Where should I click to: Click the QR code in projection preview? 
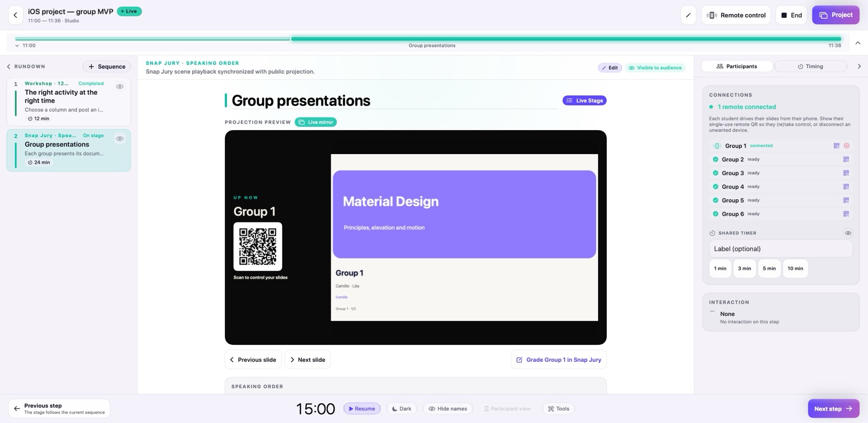coord(258,246)
